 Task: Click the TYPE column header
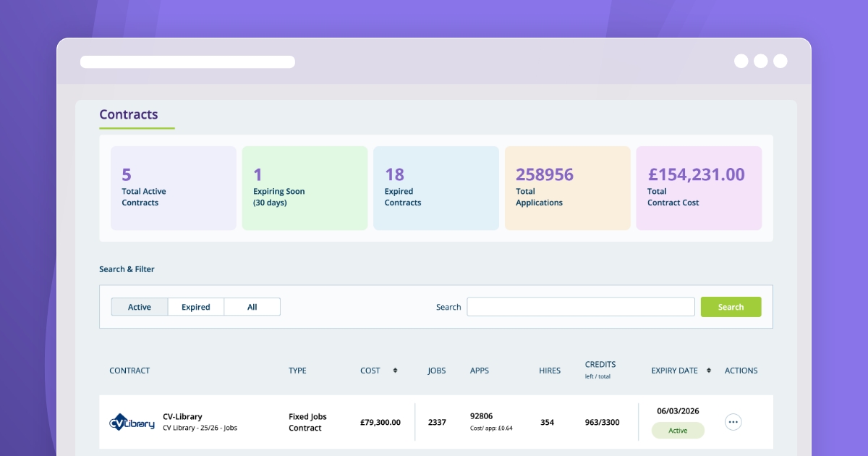pyautogui.click(x=297, y=371)
